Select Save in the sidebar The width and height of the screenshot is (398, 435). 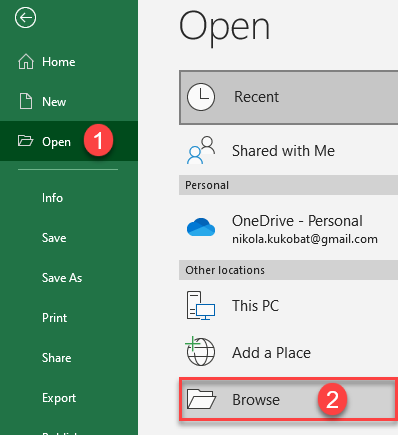[x=54, y=238]
